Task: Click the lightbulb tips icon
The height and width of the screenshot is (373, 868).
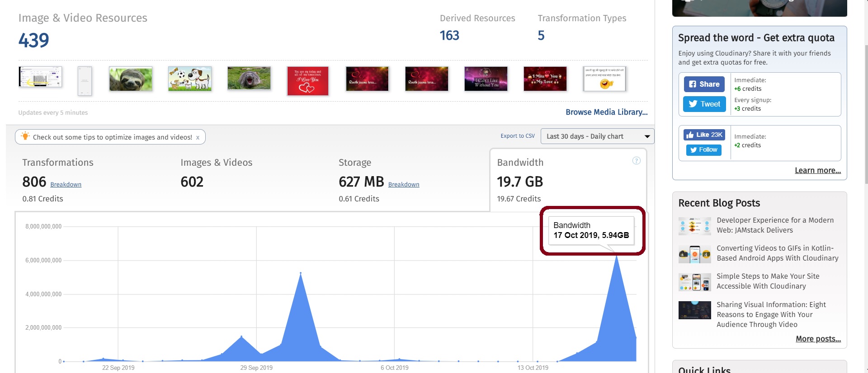Action: [x=25, y=136]
